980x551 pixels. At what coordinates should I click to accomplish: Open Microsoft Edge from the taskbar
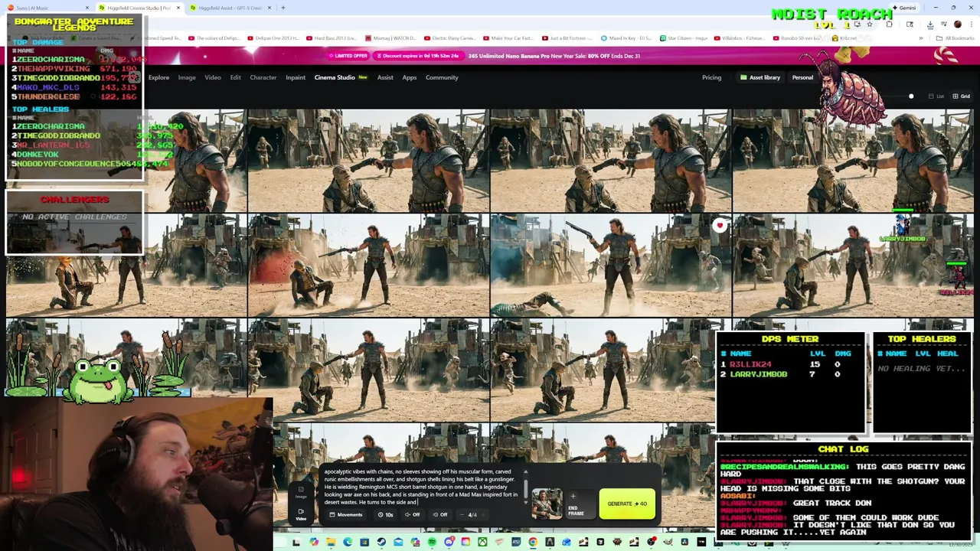[348, 543]
